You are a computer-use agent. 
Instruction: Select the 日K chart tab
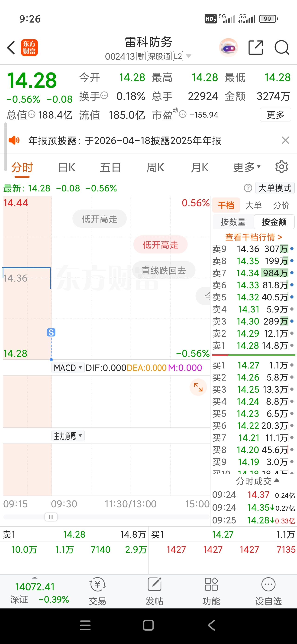click(67, 167)
